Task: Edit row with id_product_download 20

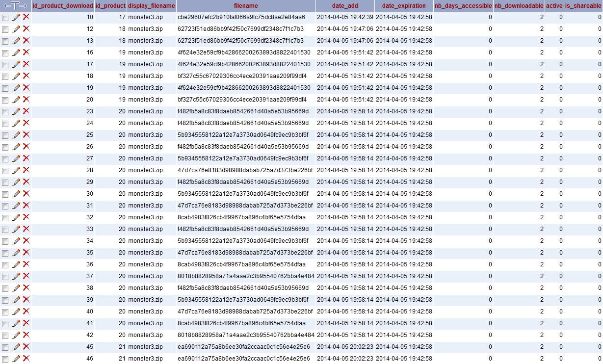Action: (x=16, y=100)
